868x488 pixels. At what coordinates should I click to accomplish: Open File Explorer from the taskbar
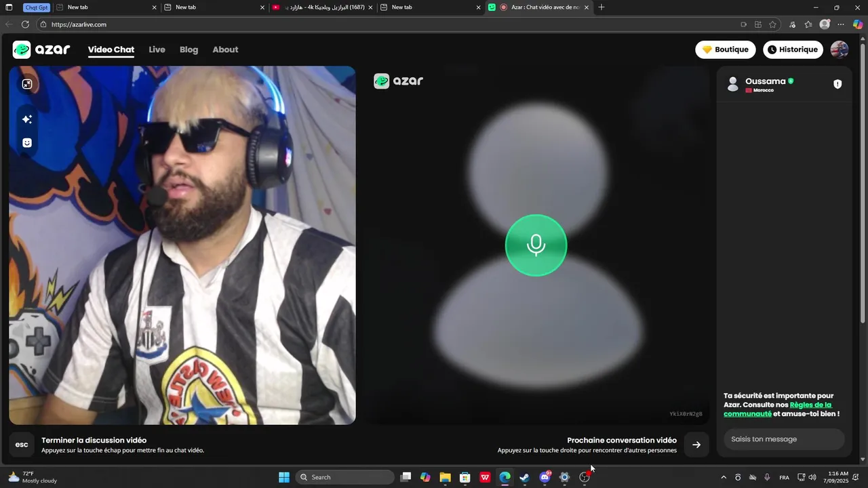(445, 477)
